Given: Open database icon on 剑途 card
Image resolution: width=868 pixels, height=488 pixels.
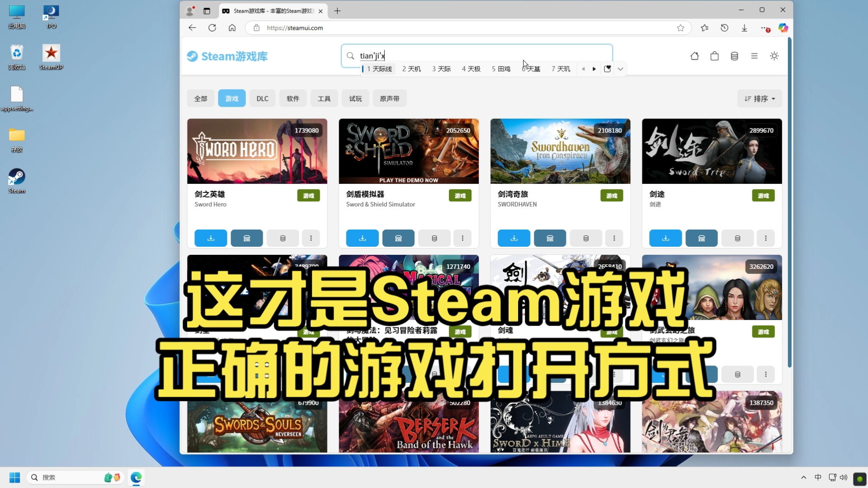Looking at the screenshot, I should coord(737,238).
